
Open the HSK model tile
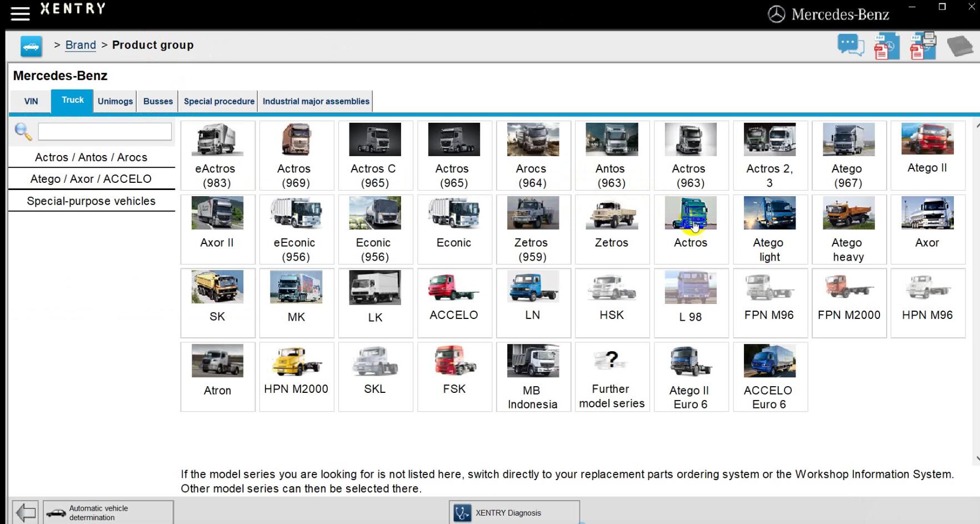click(612, 303)
